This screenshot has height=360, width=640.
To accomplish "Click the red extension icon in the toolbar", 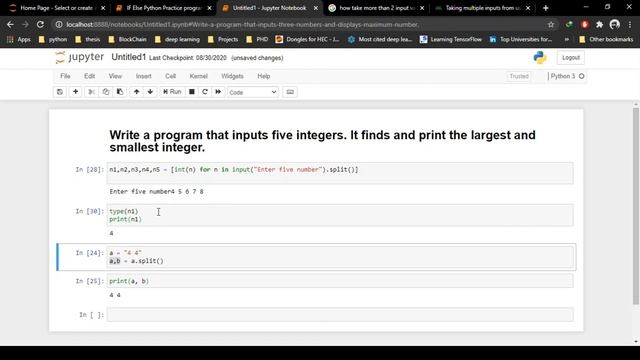I will click(x=584, y=24).
